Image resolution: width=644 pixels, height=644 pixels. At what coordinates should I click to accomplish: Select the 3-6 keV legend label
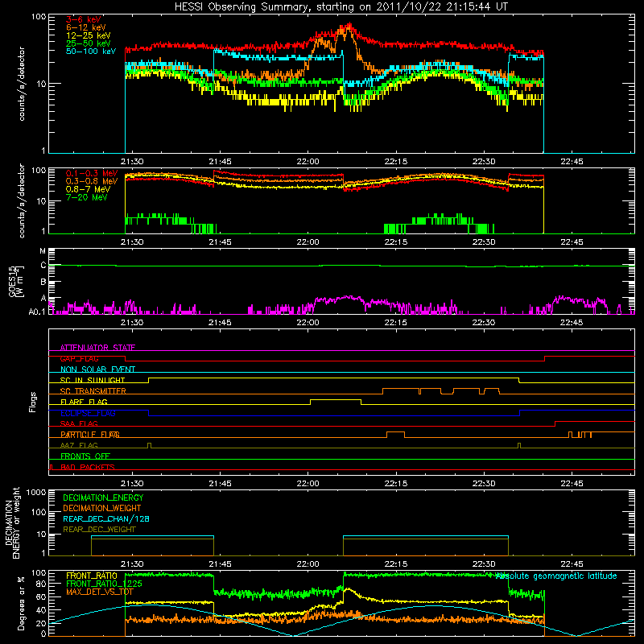pos(83,19)
